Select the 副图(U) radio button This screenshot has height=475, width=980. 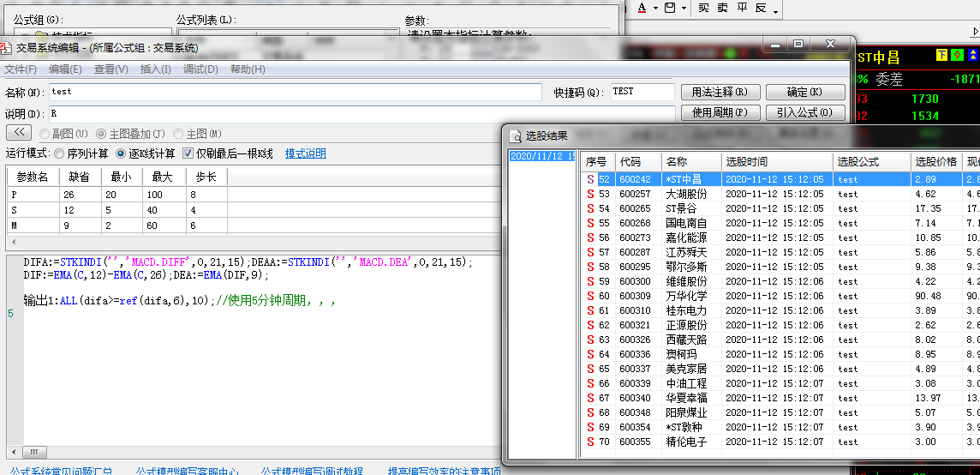click(x=45, y=134)
